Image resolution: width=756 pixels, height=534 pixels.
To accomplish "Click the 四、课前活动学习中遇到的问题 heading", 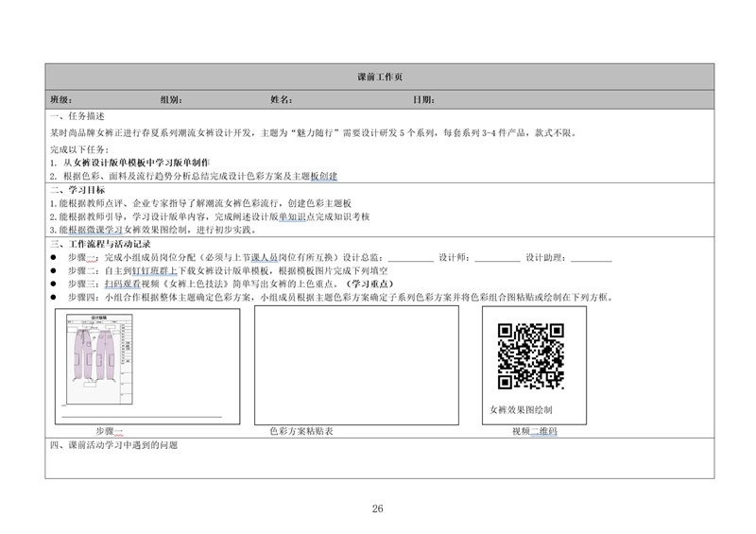I will pos(113,445).
